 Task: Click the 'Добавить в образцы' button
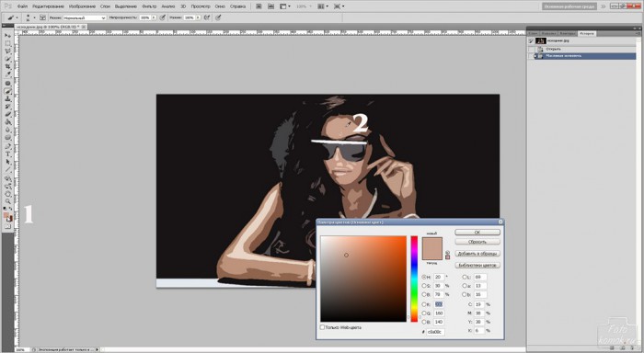(x=477, y=254)
